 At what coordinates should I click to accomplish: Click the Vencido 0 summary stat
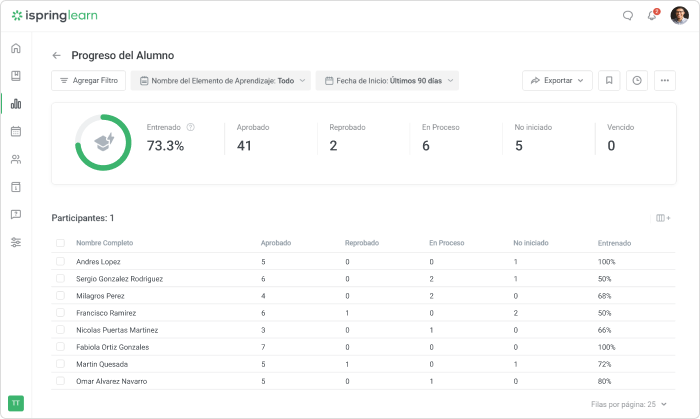click(621, 138)
